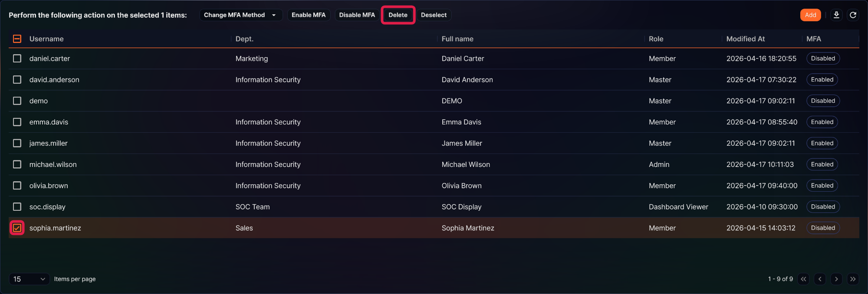
Task: Check the daniel.carter row checkbox
Action: point(17,59)
